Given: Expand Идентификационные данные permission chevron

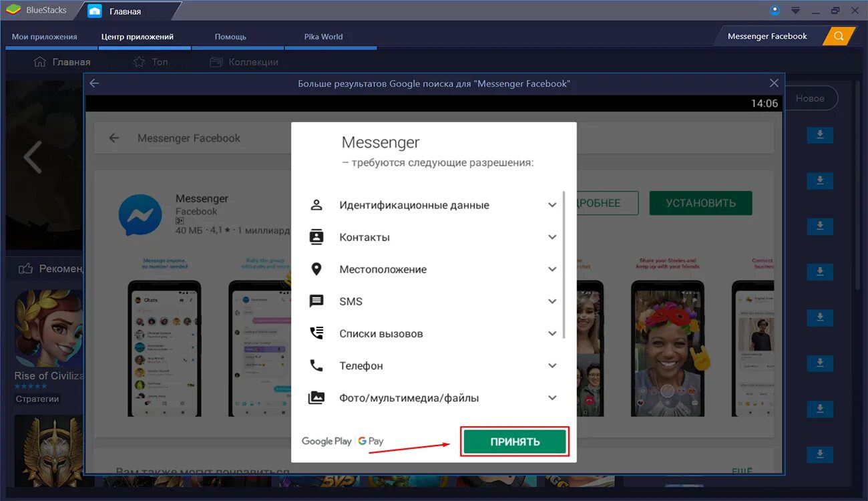Looking at the screenshot, I should point(552,205).
